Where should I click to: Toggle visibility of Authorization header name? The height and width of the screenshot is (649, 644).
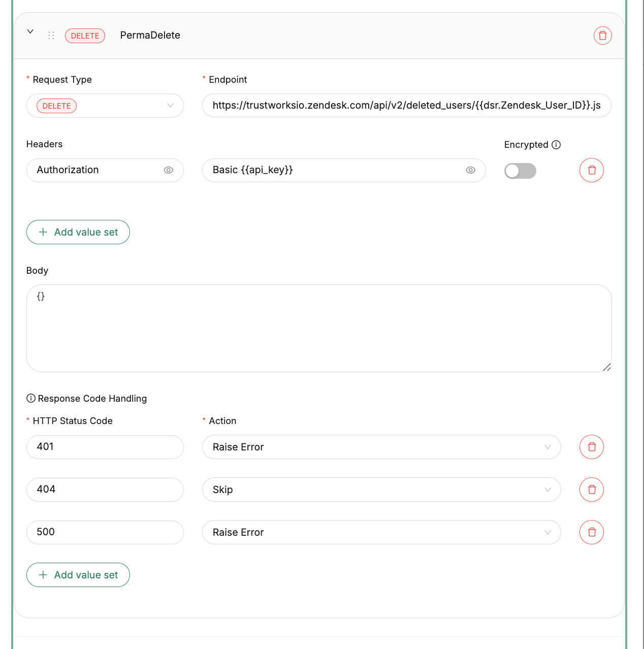(x=169, y=170)
